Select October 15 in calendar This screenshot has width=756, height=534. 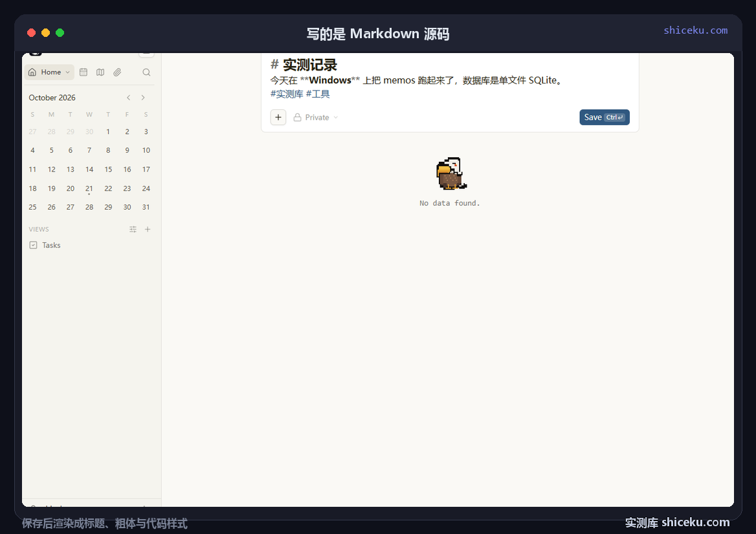pyautogui.click(x=108, y=170)
